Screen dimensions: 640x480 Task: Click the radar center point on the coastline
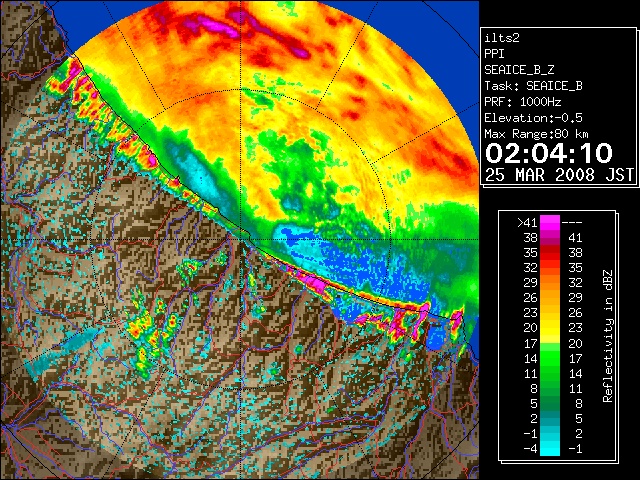click(x=242, y=239)
